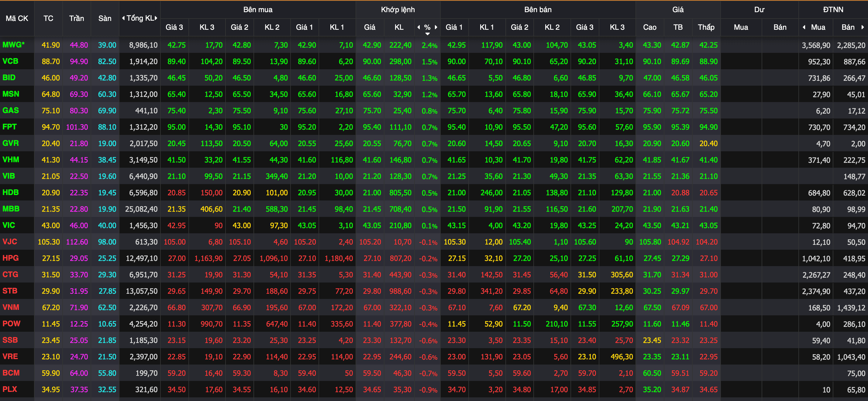Sort by the TC column header
868x401 pixels.
(x=48, y=19)
